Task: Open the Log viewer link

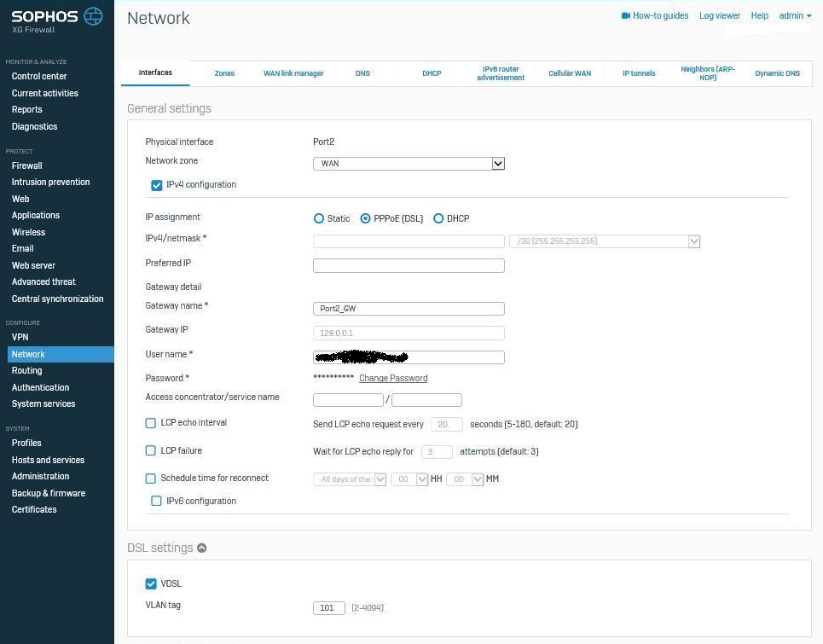Action: (x=720, y=15)
